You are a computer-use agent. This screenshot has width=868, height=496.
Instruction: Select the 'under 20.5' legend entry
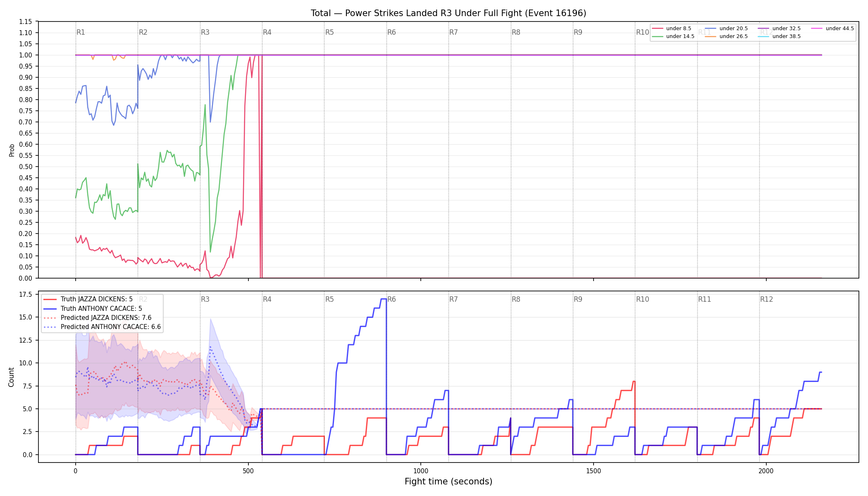(x=726, y=29)
